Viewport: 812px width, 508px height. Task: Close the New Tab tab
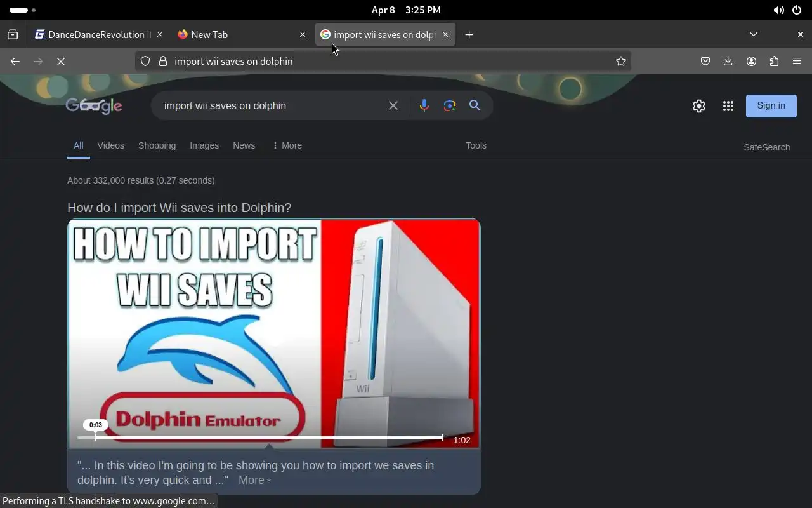pos(303,35)
